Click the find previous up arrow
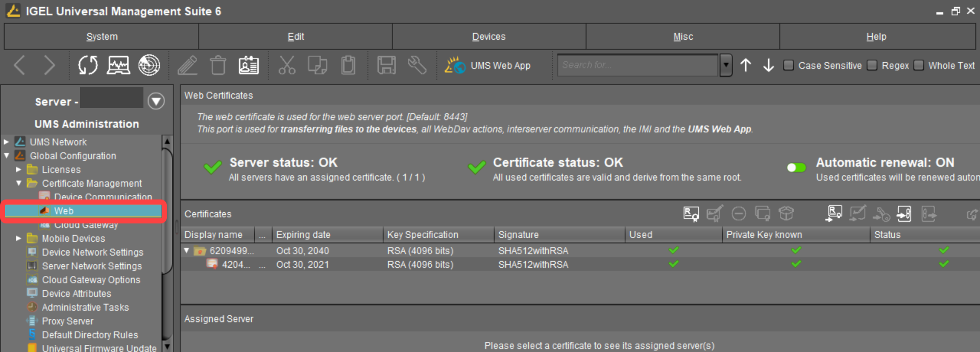 click(745, 65)
